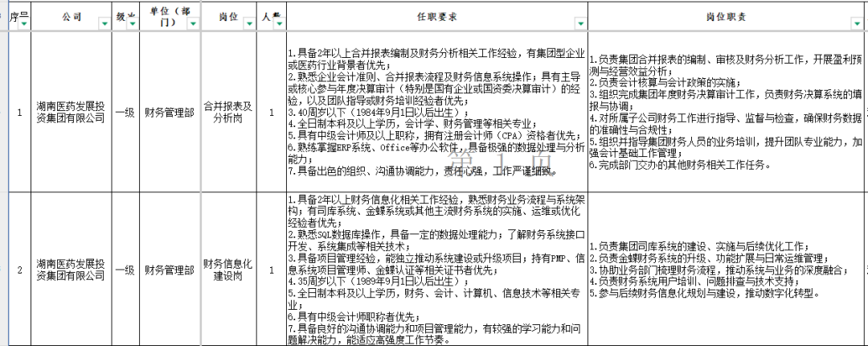
Task: Click the 一级 cell in row 1
Action: [x=124, y=112]
